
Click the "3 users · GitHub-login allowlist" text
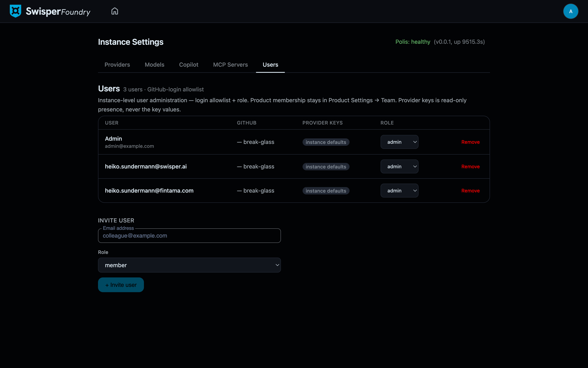click(x=163, y=90)
